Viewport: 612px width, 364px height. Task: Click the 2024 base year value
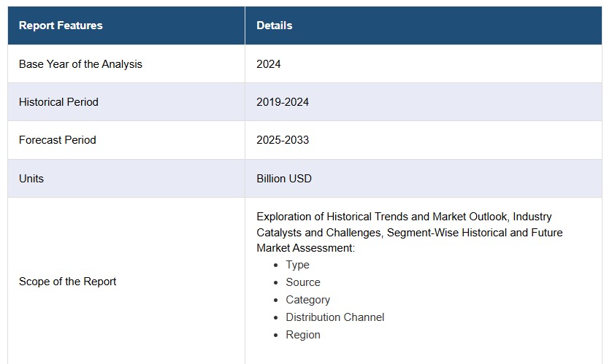[268, 64]
